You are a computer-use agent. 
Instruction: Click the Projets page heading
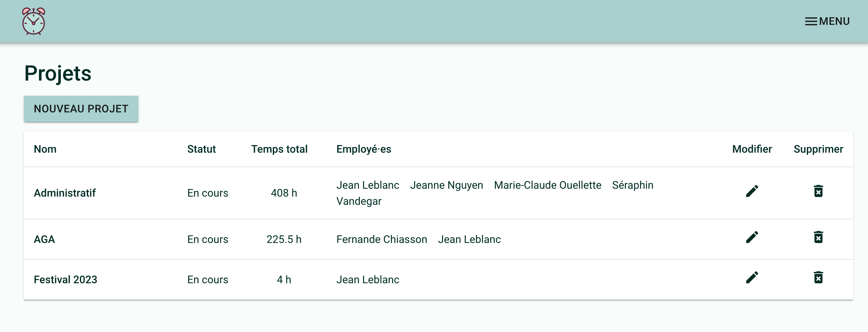(x=58, y=73)
